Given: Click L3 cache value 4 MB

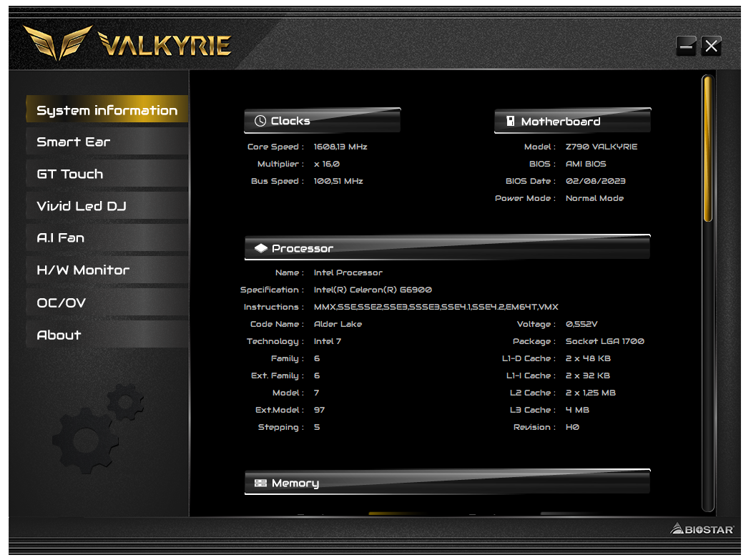Looking at the screenshot, I should point(578,410).
